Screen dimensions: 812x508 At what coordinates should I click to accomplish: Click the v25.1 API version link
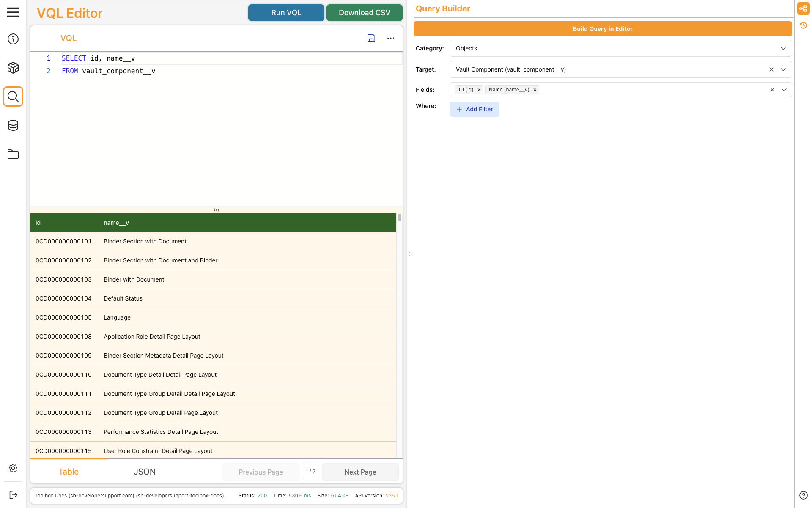(x=392, y=496)
